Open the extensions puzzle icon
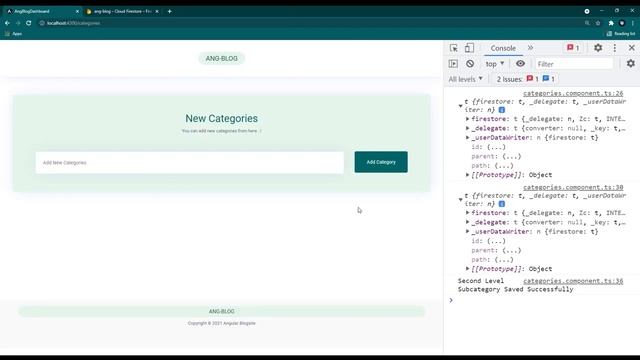Image resolution: width=640 pixels, height=360 pixels. click(x=611, y=23)
